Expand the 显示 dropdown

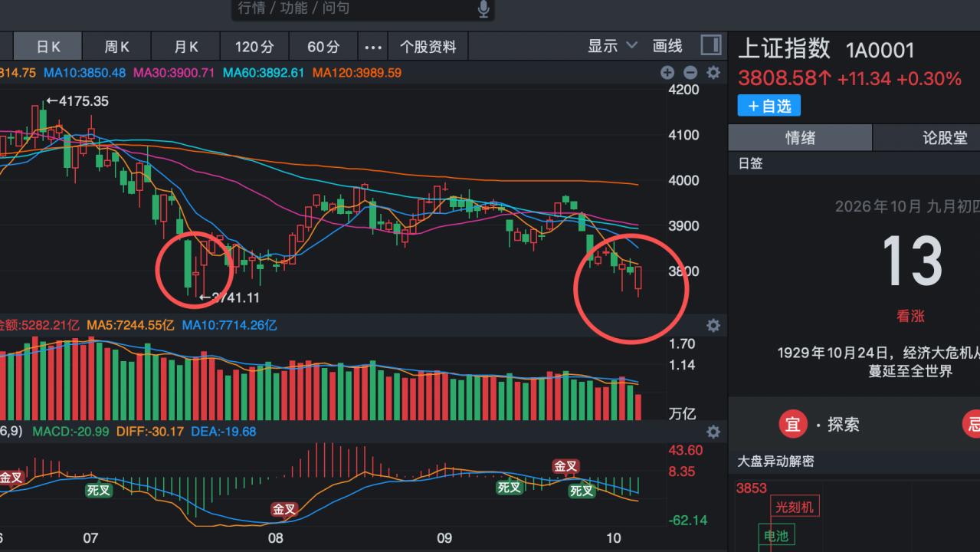pyautogui.click(x=612, y=46)
